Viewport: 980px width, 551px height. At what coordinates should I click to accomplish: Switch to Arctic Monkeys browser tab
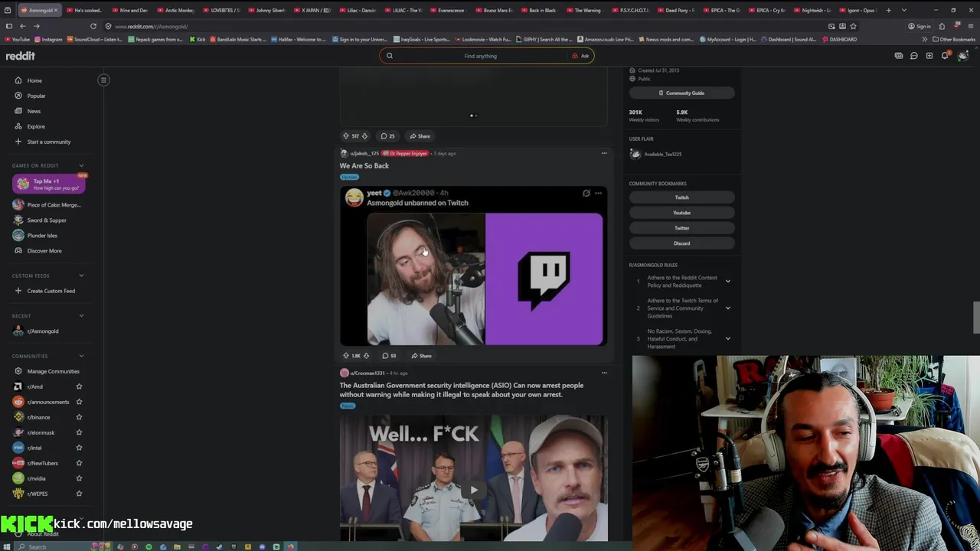pos(175,10)
